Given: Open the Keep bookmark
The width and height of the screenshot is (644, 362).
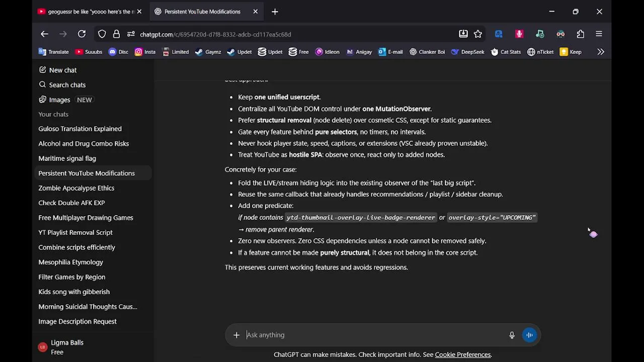Looking at the screenshot, I should coord(571,52).
